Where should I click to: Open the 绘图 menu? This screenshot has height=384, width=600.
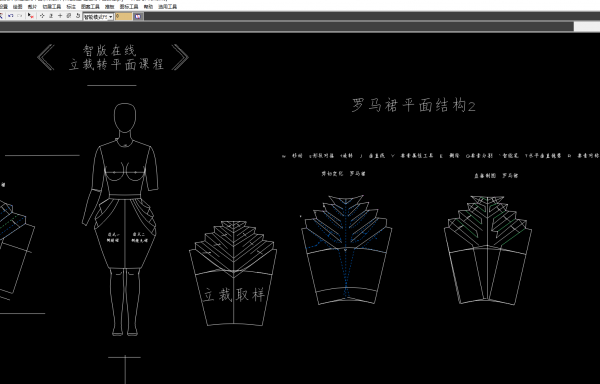pos(18,7)
